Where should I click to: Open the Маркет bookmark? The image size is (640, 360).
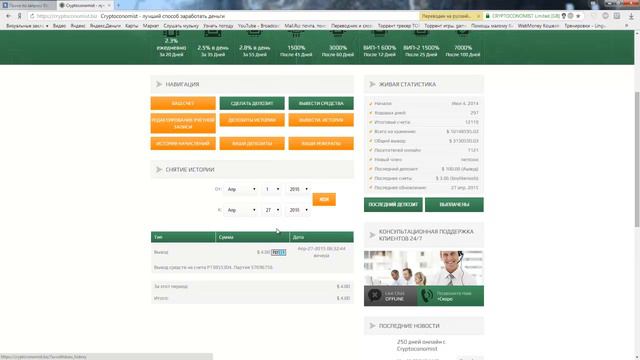point(151,26)
